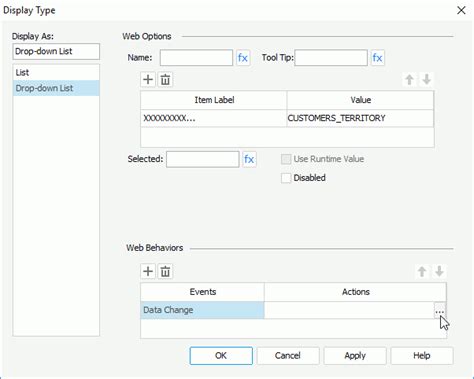The image size is (474, 379).
Task: Select List in the Display As list
Action: pos(56,72)
